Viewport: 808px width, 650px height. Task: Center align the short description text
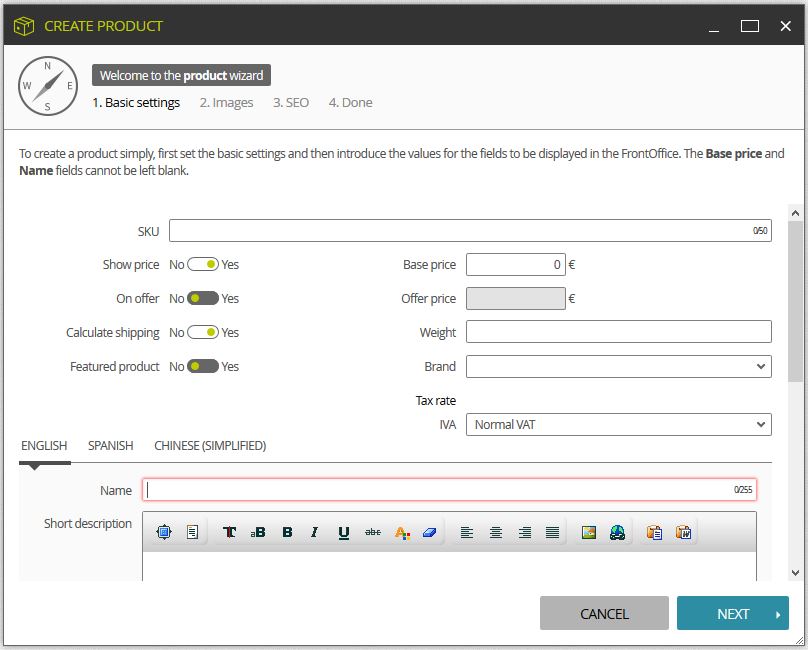[496, 532]
